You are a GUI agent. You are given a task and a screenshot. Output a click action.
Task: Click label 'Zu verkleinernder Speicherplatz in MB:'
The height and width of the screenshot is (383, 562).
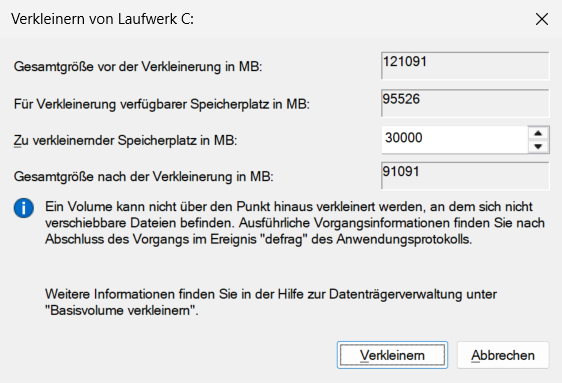tap(125, 140)
